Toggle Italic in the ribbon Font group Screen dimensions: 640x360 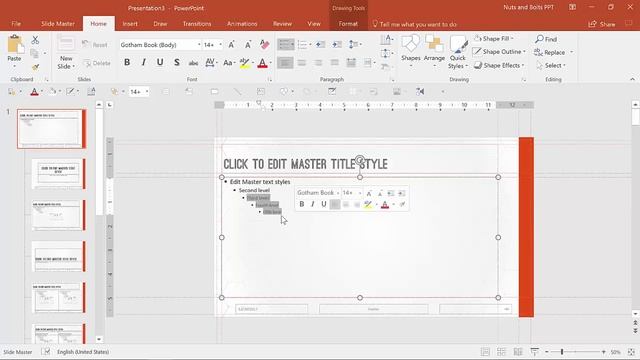click(x=143, y=62)
